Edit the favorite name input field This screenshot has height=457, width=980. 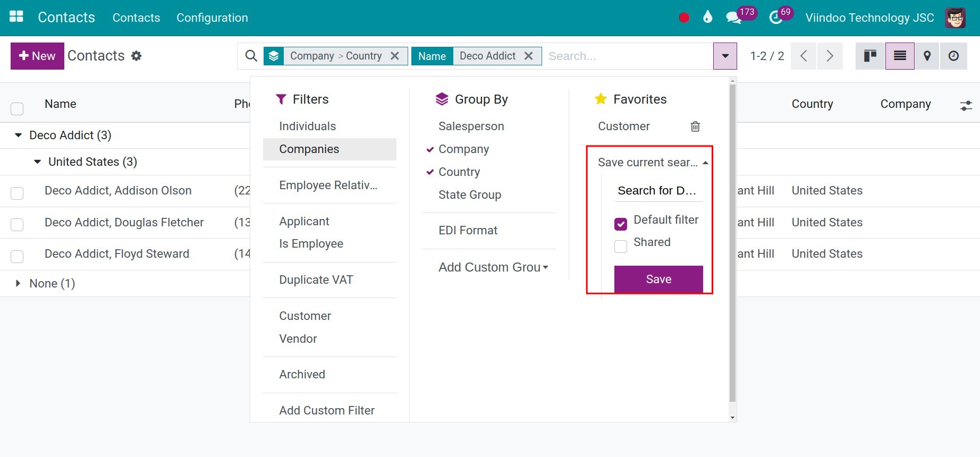[x=658, y=191]
